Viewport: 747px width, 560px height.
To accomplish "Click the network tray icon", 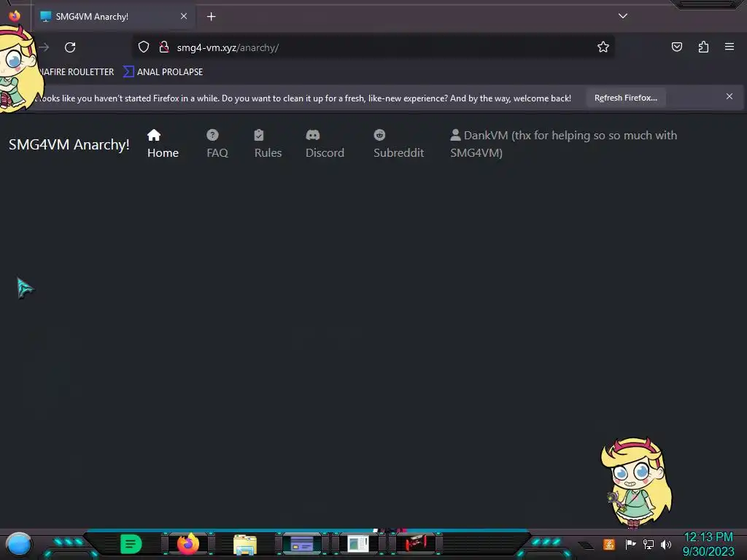I will point(649,544).
